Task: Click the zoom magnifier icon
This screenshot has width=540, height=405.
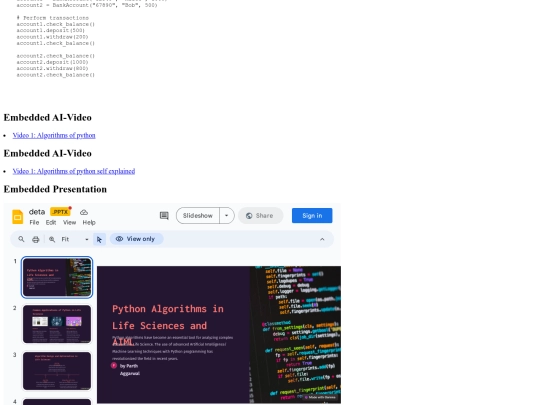Action: 52,239
